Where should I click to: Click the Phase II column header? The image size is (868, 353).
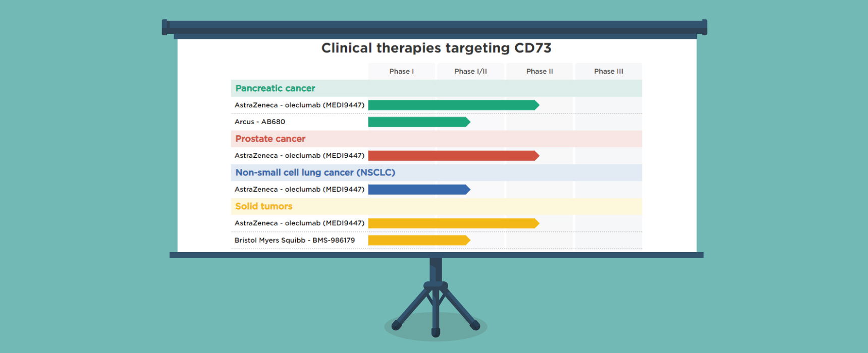539,71
